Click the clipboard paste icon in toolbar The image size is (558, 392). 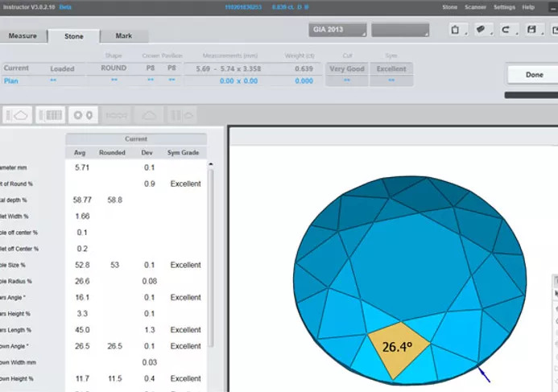(x=457, y=31)
